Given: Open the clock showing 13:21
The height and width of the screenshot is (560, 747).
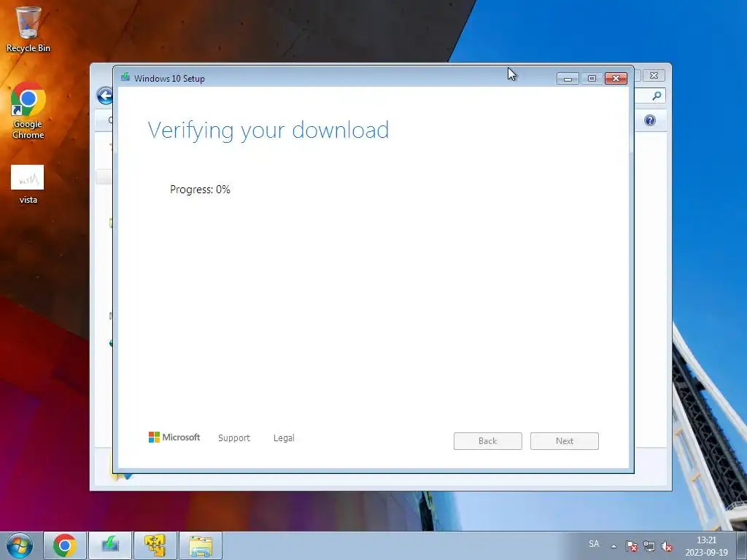Looking at the screenshot, I should coord(706,546).
